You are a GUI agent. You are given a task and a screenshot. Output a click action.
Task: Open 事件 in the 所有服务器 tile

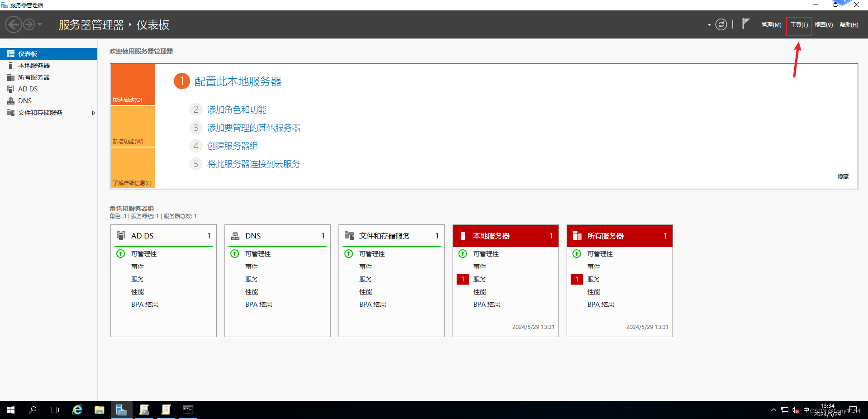click(x=594, y=267)
